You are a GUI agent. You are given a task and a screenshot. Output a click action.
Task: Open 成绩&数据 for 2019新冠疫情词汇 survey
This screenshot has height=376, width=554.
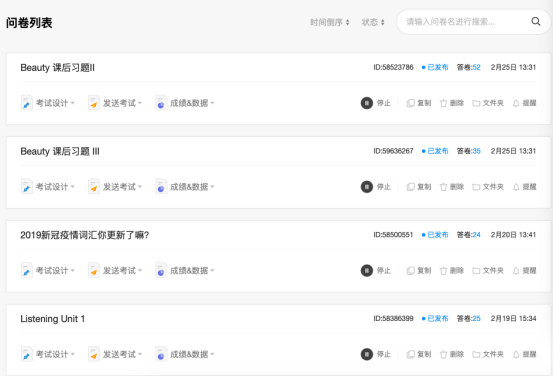(x=185, y=270)
